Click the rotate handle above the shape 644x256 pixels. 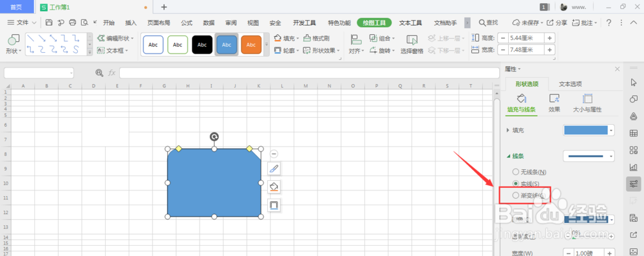click(x=214, y=136)
